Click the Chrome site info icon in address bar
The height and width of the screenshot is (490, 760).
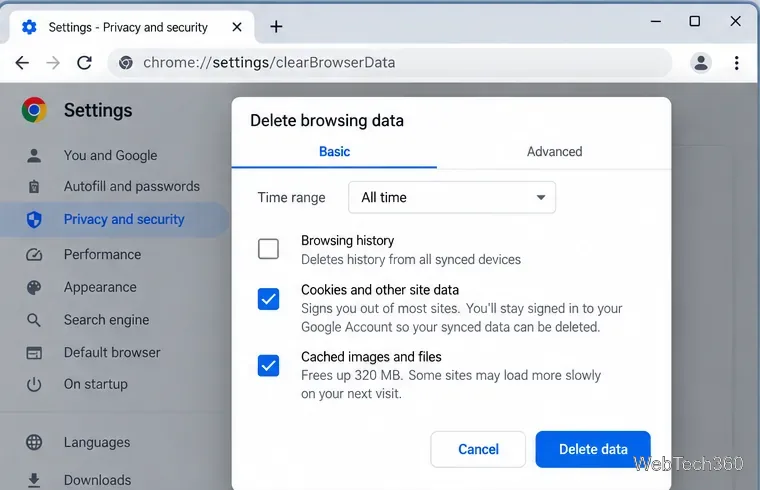tap(126, 63)
